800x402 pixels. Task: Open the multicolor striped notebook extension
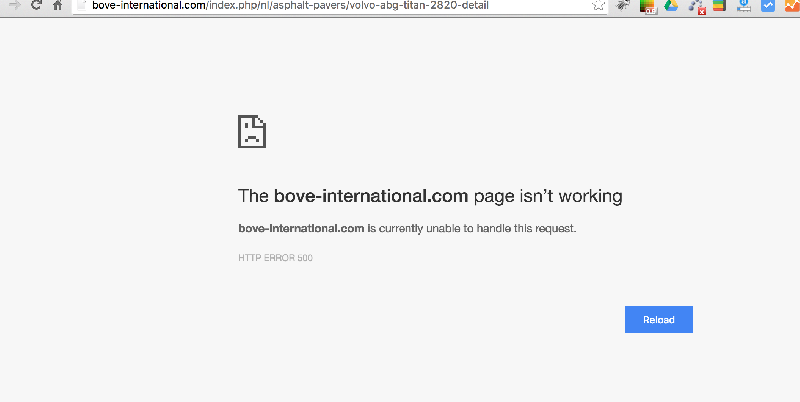click(x=719, y=6)
